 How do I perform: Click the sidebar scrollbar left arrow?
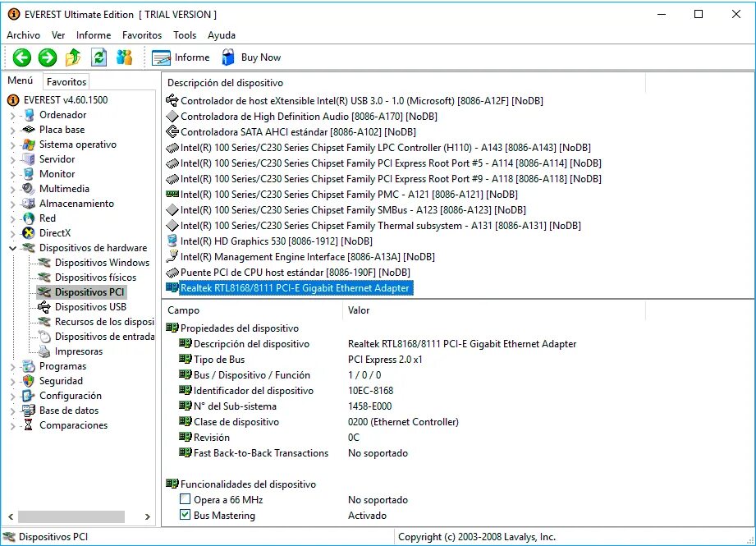tap(11, 516)
